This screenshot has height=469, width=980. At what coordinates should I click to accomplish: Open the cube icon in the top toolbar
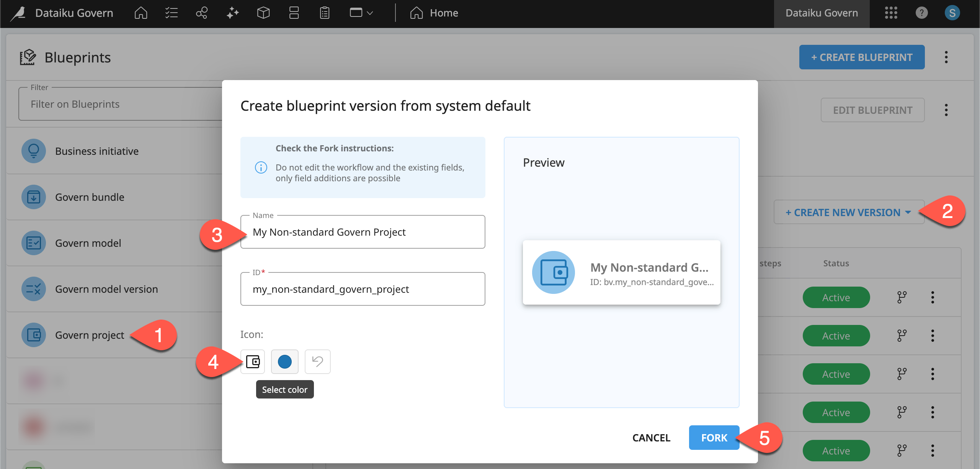263,13
